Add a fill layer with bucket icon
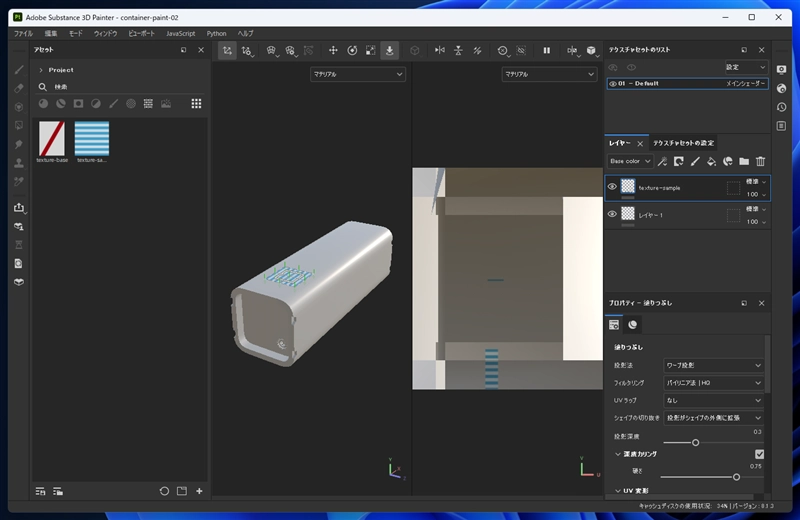The image size is (800, 520). [x=711, y=161]
